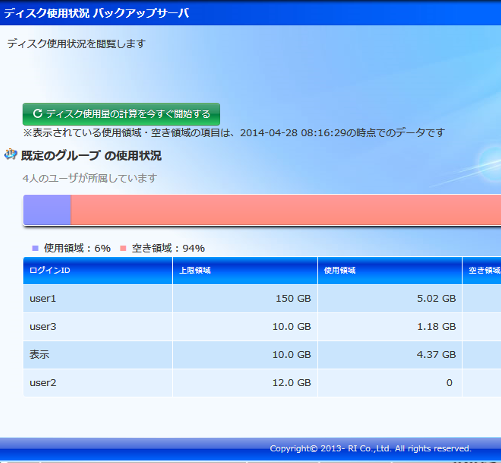The height and width of the screenshot is (463, 501).
Task: Click the 4人のユーザが所属しています text
Action: point(90,178)
